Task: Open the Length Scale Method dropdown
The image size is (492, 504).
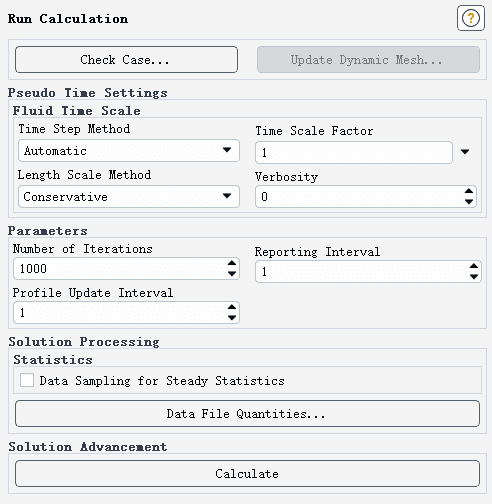Action: (x=129, y=197)
